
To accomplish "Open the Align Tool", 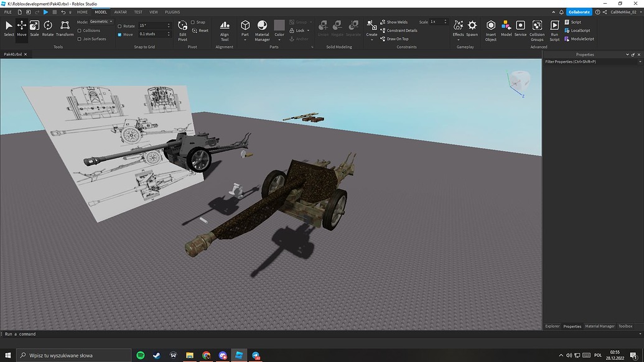I will point(225,28).
